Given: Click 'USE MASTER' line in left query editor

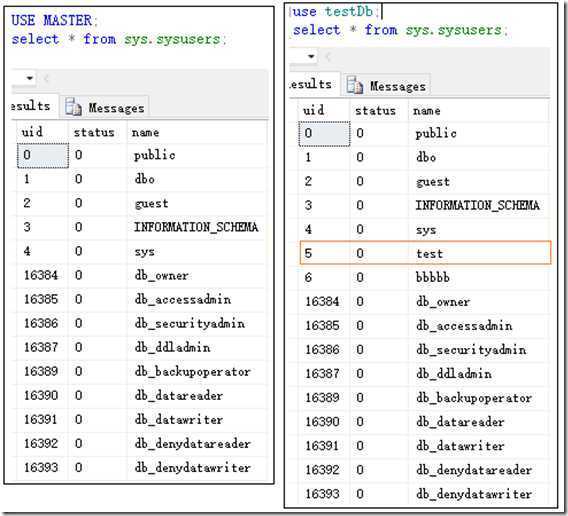Looking at the screenshot, I should [54, 20].
